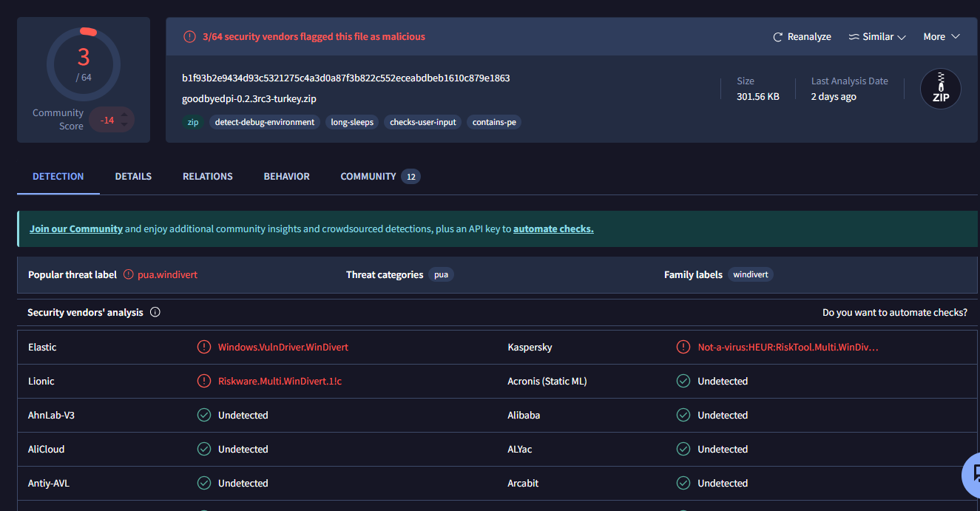This screenshot has width=980, height=511.
Task: Click the checkmark icon in Arcabit row
Action: (683, 483)
